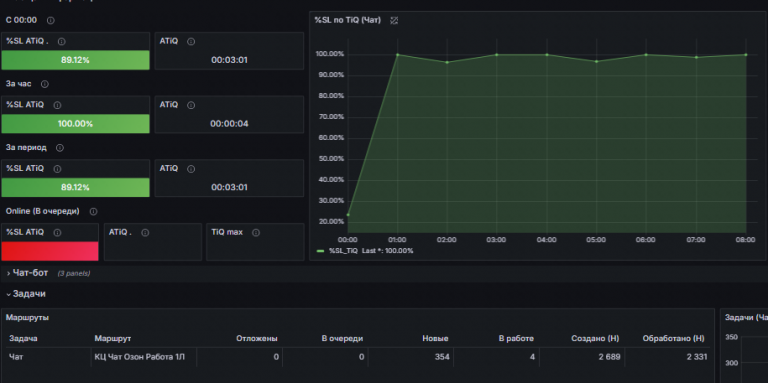Sort table by Маршрут column header
The width and height of the screenshot is (768, 383).
click(x=112, y=338)
